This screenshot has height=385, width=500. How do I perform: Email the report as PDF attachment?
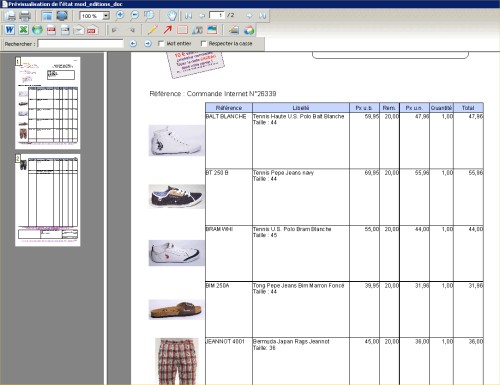(92, 30)
